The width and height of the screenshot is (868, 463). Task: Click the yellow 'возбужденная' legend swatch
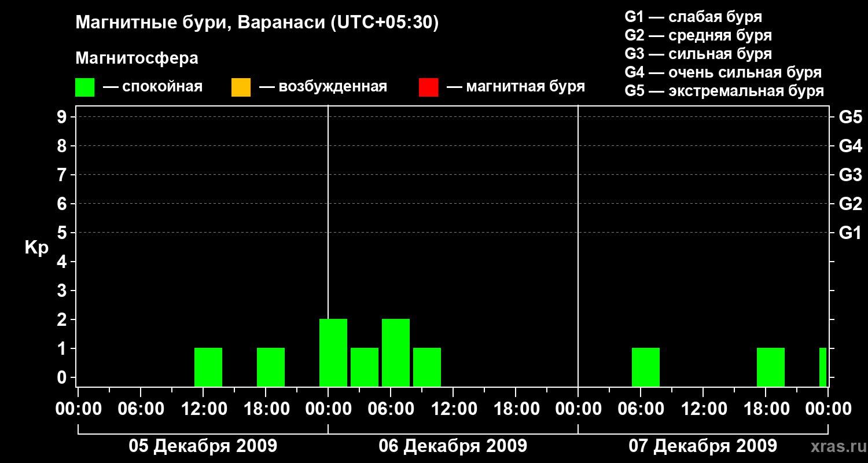pos(241,87)
